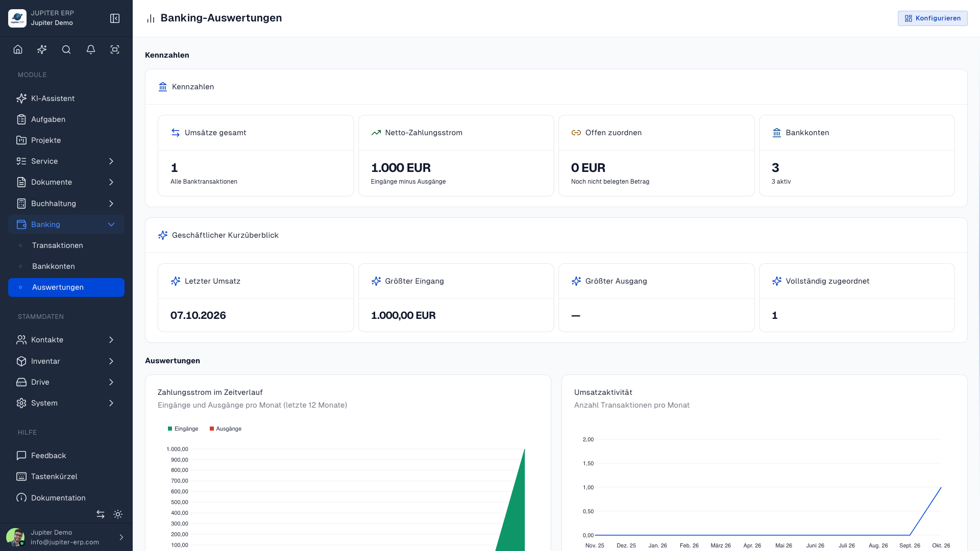Click the 07.10.2026 Letzter Umsatz value
Image resolution: width=980 pixels, height=551 pixels.
198,315
